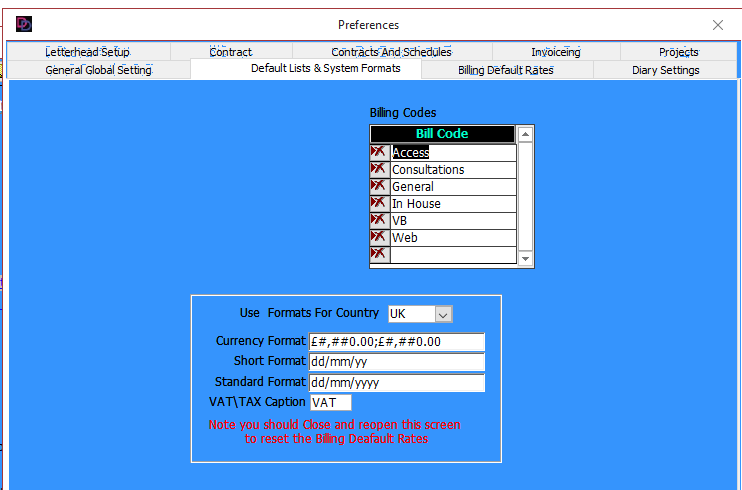The width and height of the screenshot is (742, 490).
Task: Click the empty new bill code cell
Action: 453,255
